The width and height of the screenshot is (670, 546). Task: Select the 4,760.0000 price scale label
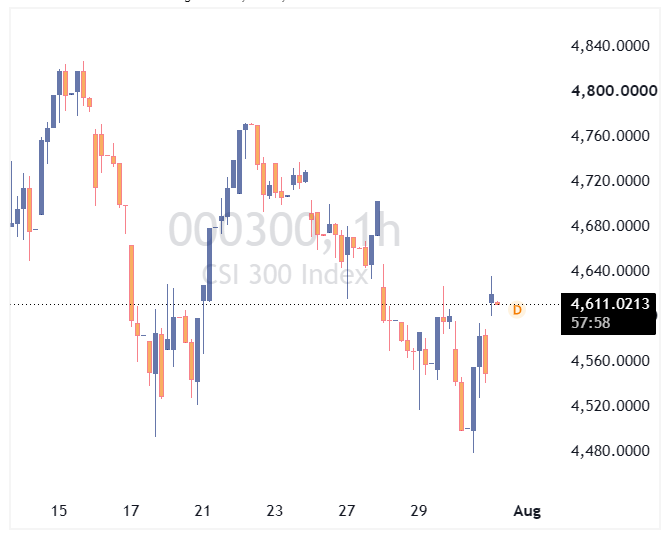pyautogui.click(x=610, y=136)
